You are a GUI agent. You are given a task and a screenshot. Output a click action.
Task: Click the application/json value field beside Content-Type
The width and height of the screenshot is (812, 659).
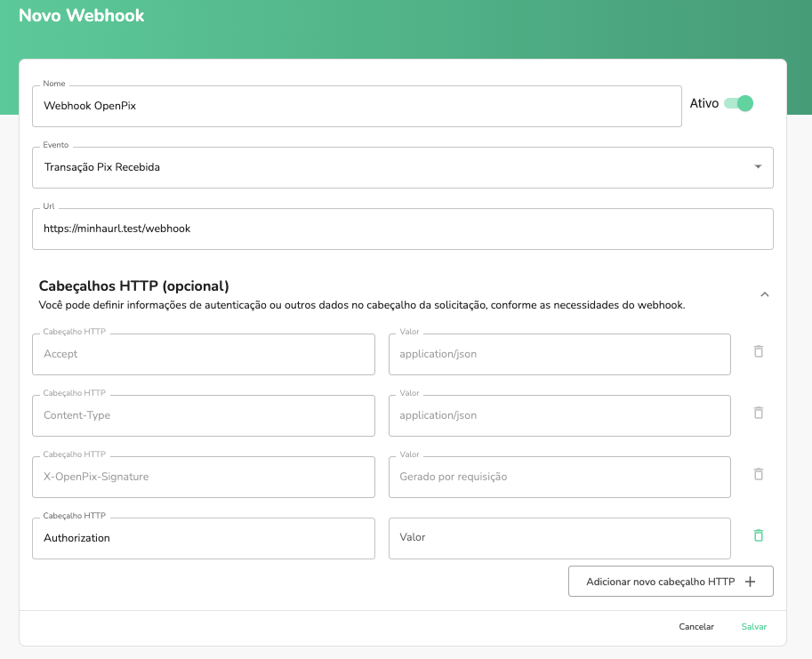[559, 415]
